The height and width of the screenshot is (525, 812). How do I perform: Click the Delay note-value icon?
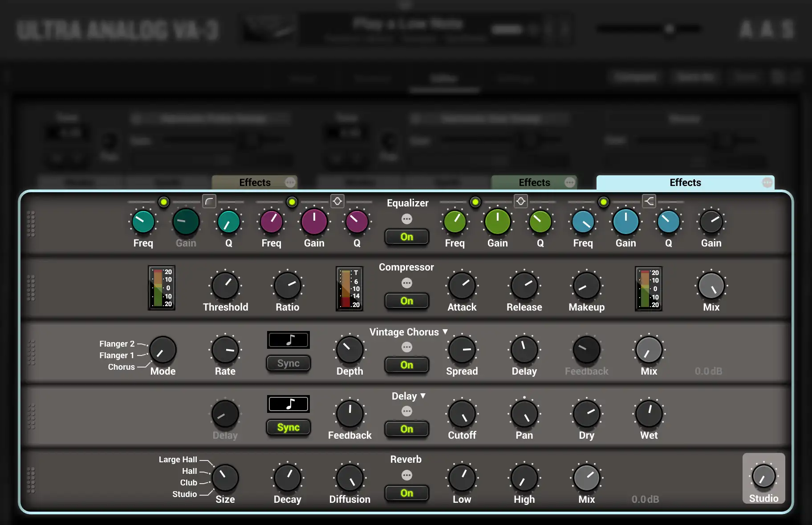(x=288, y=404)
